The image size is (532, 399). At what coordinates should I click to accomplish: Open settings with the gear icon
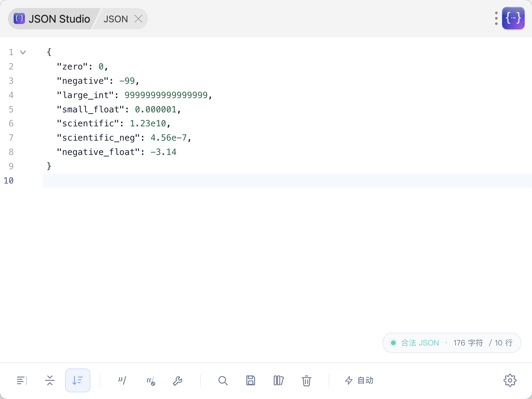[510, 380]
